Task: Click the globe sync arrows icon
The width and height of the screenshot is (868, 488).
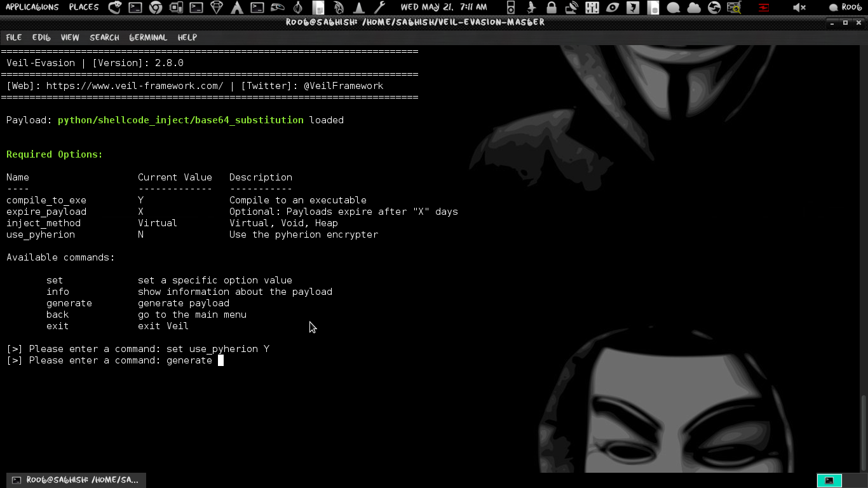Action: click(x=714, y=8)
